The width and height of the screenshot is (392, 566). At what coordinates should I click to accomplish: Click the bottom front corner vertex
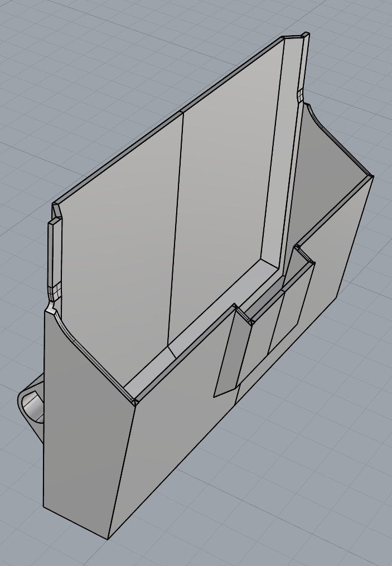coord(108,539)
